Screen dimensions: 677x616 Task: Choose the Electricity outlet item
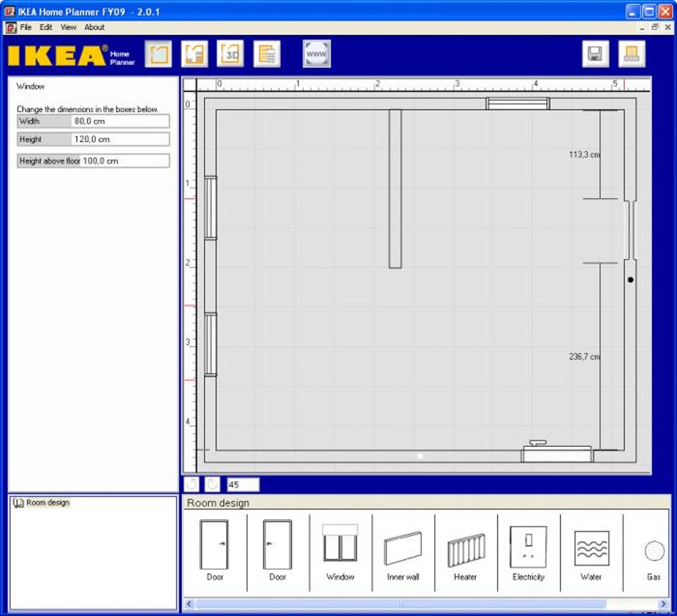pos(528,554)
